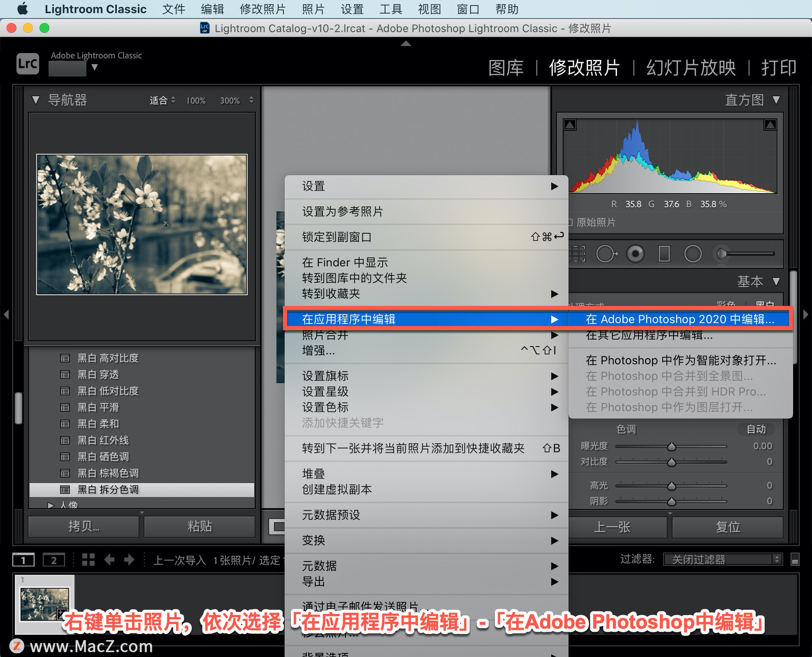Select the filmstrip photo thumbnail
The width and height of the screenshot is (812, 657).
(x=45, y=604)
